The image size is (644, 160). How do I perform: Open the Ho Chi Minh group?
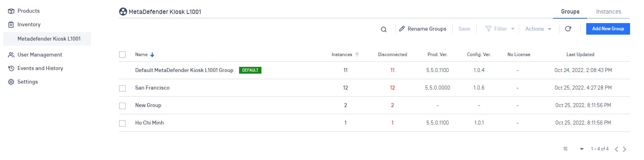click(x=149, y=123)
